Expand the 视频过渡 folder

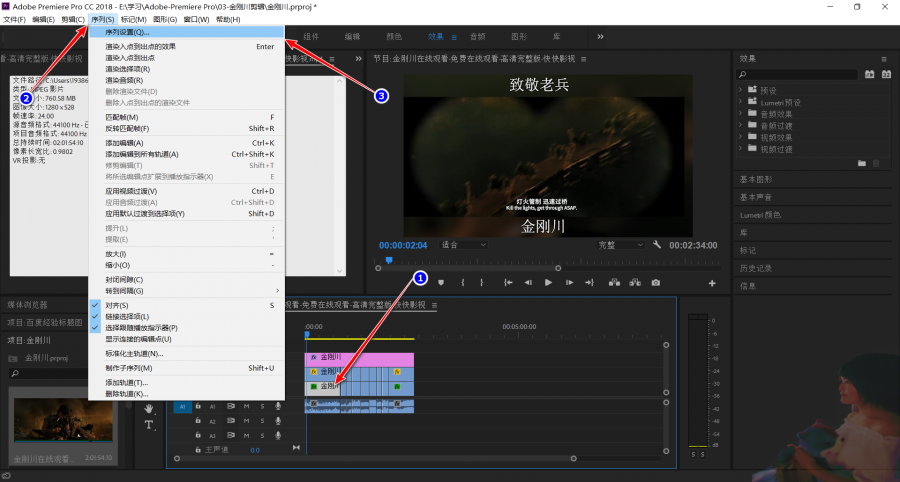[740, 148]
